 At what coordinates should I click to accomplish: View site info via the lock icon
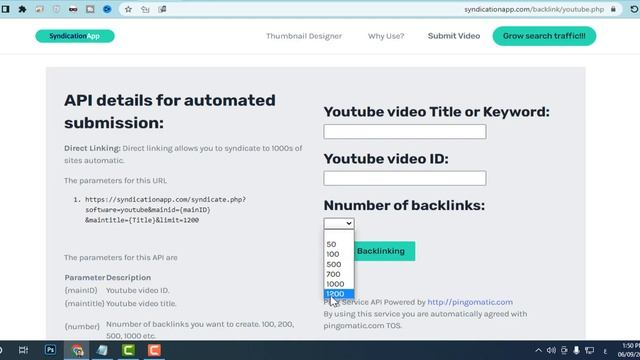tap(613, 9)
